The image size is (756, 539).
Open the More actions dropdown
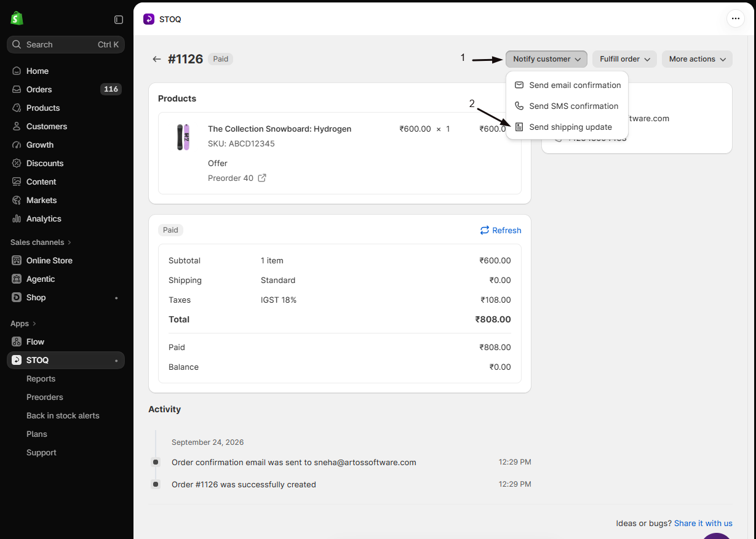697,59
